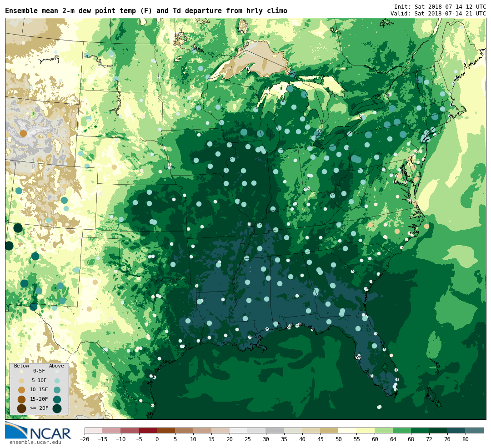491x448 pixels.
Task: Select the dark brown '>= 20F' Below legend circle
Action: pos(21,408)
